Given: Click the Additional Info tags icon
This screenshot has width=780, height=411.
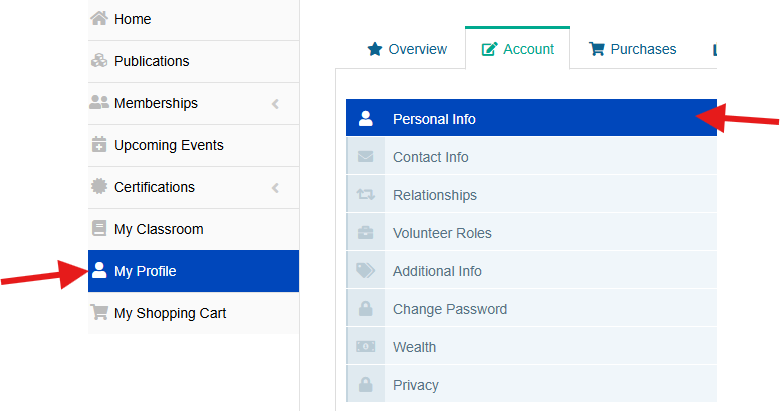Looking at the screenshot, I should pos(366,270).
